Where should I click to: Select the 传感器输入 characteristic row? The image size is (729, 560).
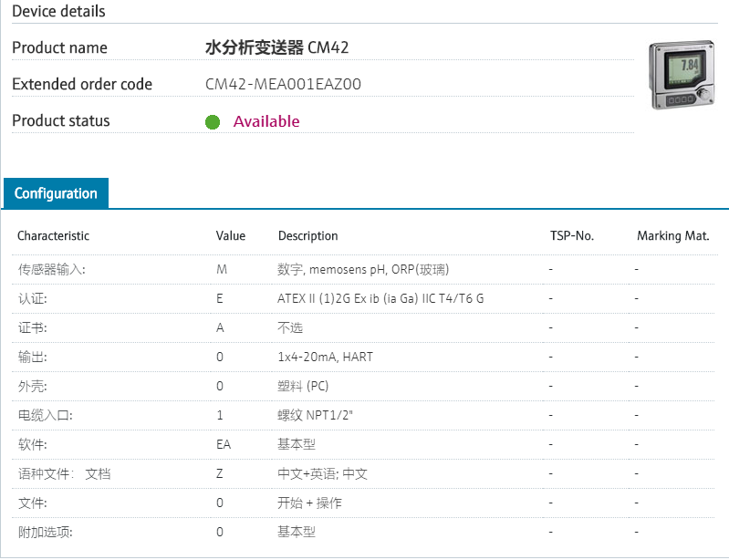[51, 269]
